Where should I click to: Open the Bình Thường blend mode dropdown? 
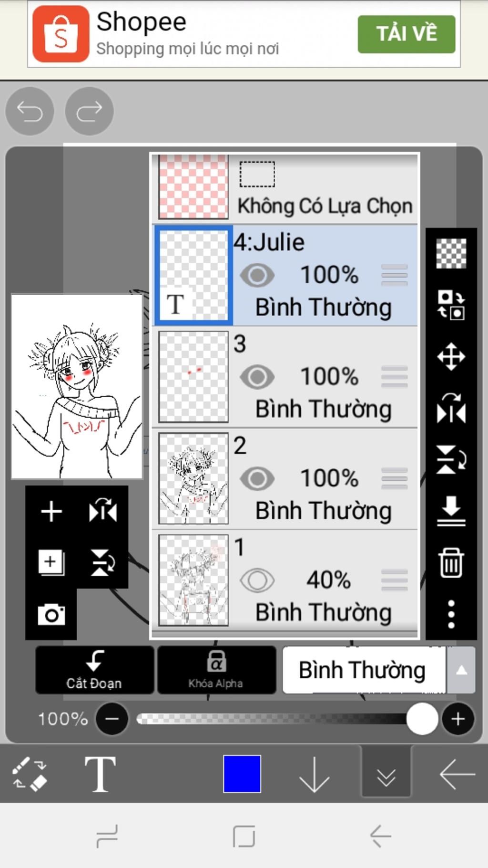(x=378, y=670)
